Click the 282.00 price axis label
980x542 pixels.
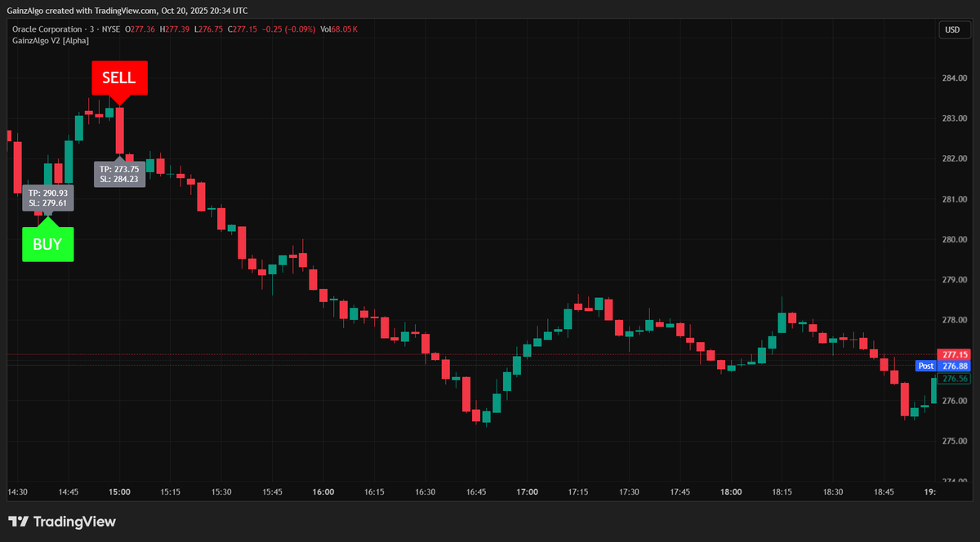click(x=955, y=158)
